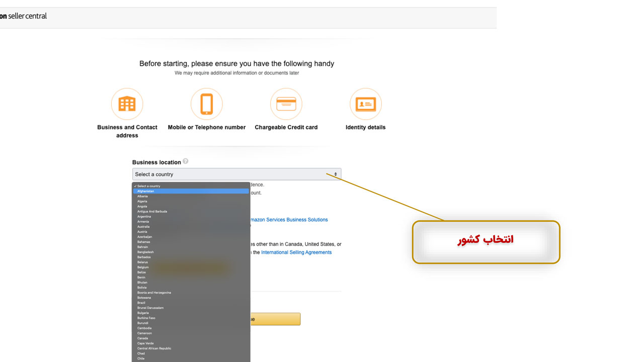The height and width of the screenshot is (362, 644).
Task: Select Austria in the country list
Action: (191, 232)
